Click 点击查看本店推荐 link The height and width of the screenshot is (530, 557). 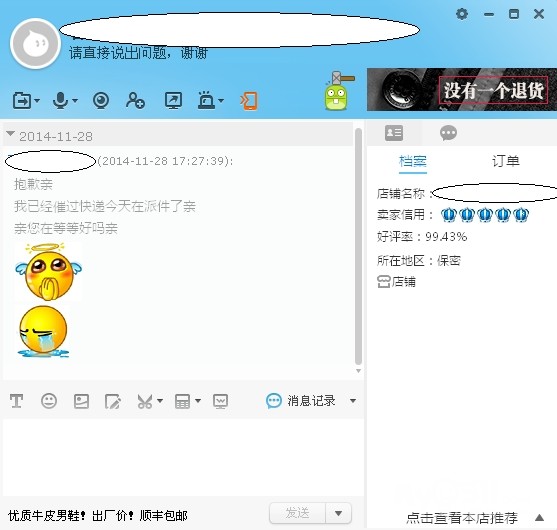(x=462, y=518)
